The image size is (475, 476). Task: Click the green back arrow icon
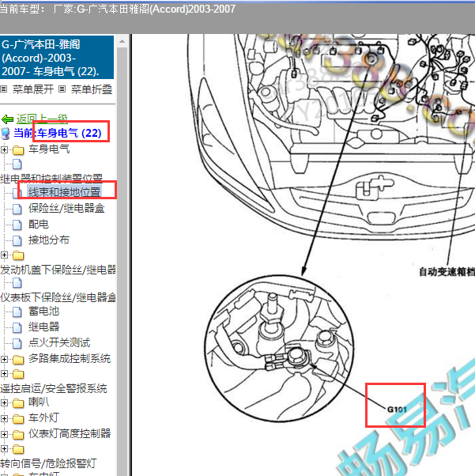(8, 119)
